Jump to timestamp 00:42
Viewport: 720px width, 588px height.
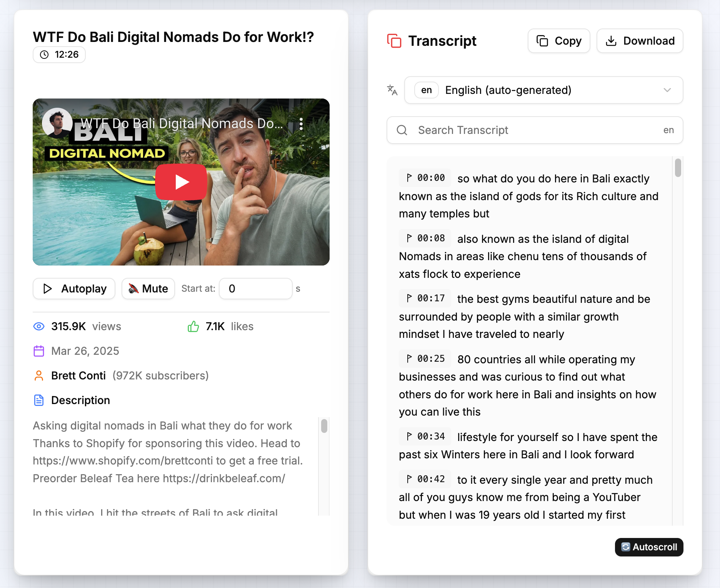click(425, 479)
